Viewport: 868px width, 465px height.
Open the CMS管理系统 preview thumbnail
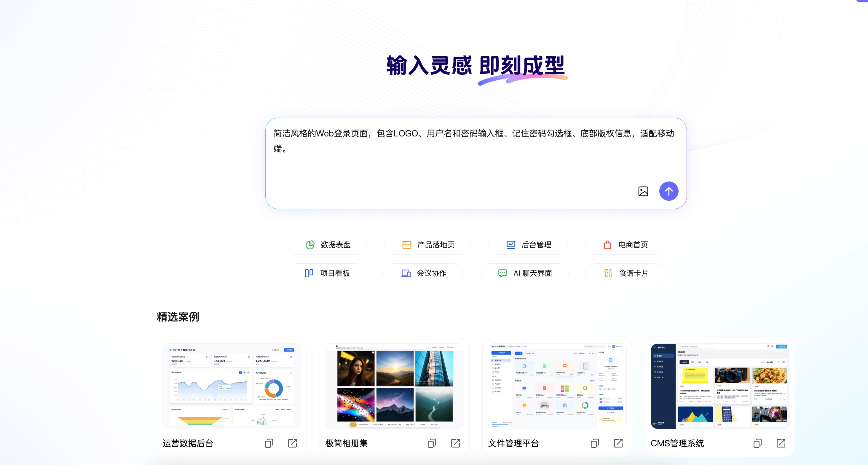pyautogui.click(x=720, y=386)
